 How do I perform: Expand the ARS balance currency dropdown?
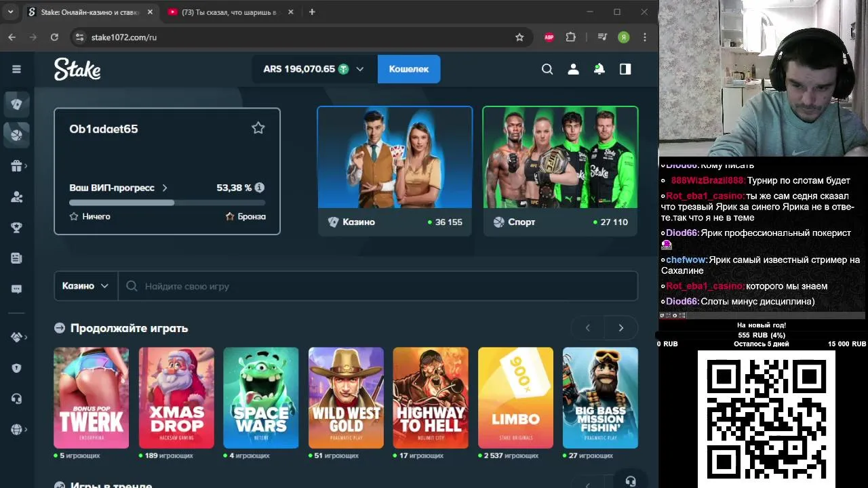tap(360, 69)
